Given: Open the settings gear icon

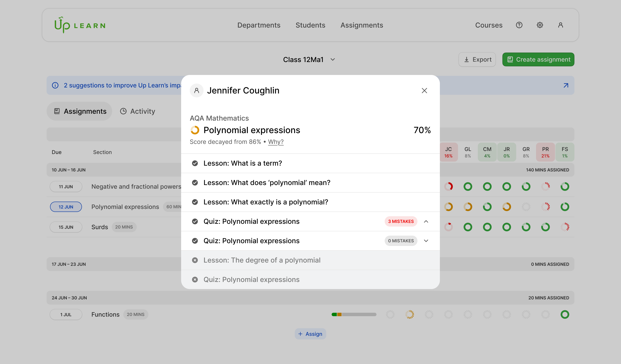Looking at the screenshot, I should (x=540, y=25).
